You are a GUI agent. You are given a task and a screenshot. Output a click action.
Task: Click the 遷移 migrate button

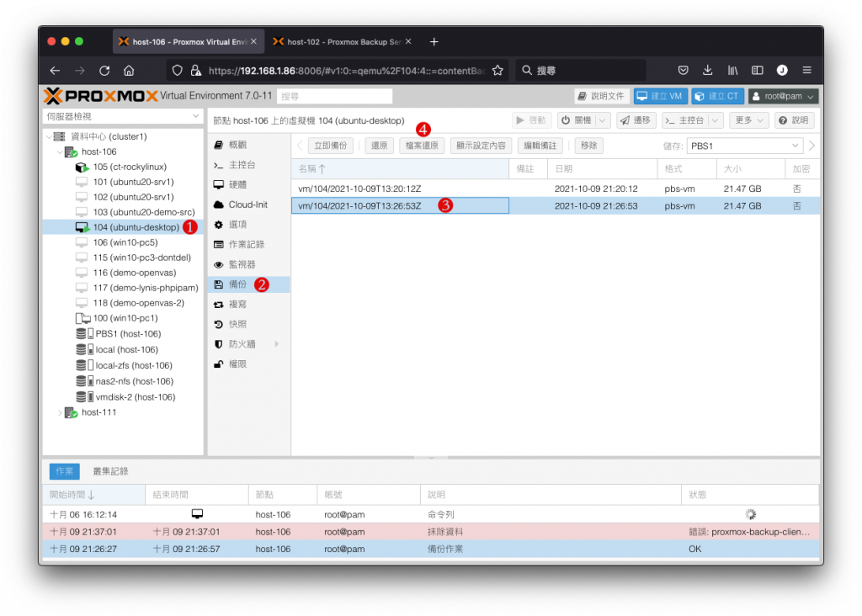tap(636, 120)
